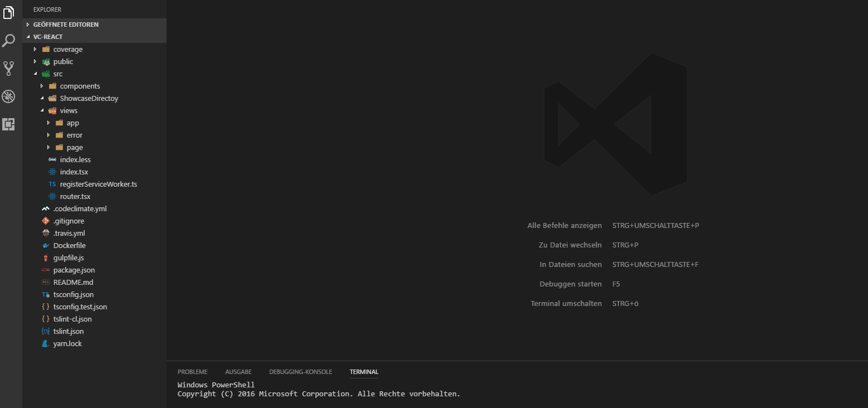Open the Source Control view icon

click(9, 69)
